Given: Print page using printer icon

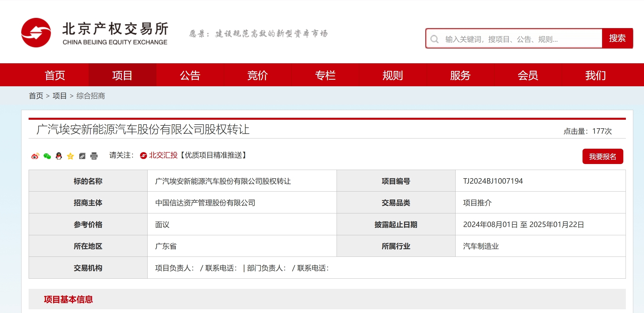Looking at the screenshot, I should click(x=94, y=156).
